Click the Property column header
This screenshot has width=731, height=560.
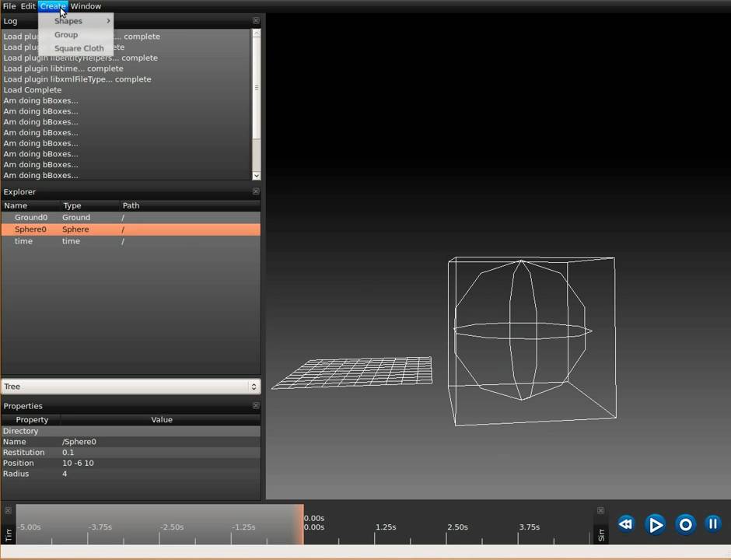click(31, 420)
